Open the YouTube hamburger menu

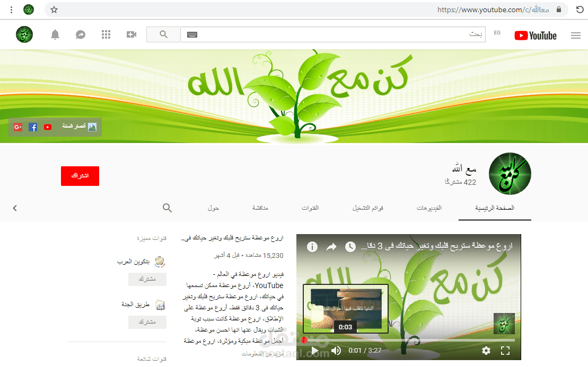576,35
